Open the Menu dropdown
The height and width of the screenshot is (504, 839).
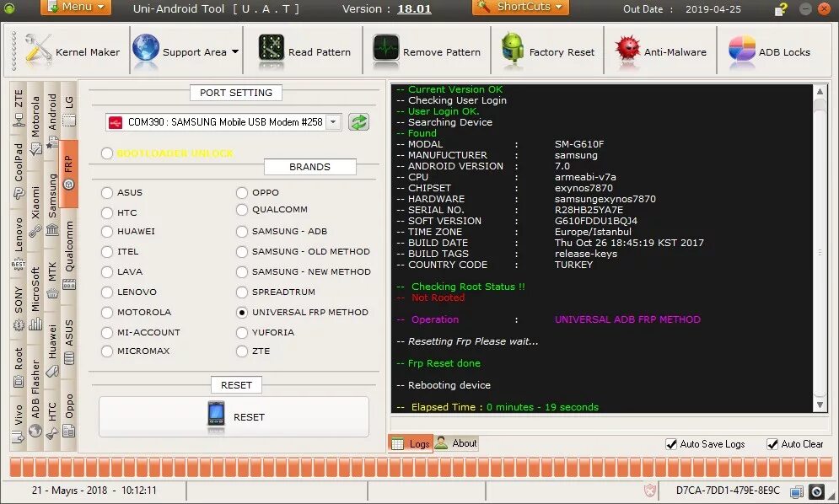click(x=76, y=7)
